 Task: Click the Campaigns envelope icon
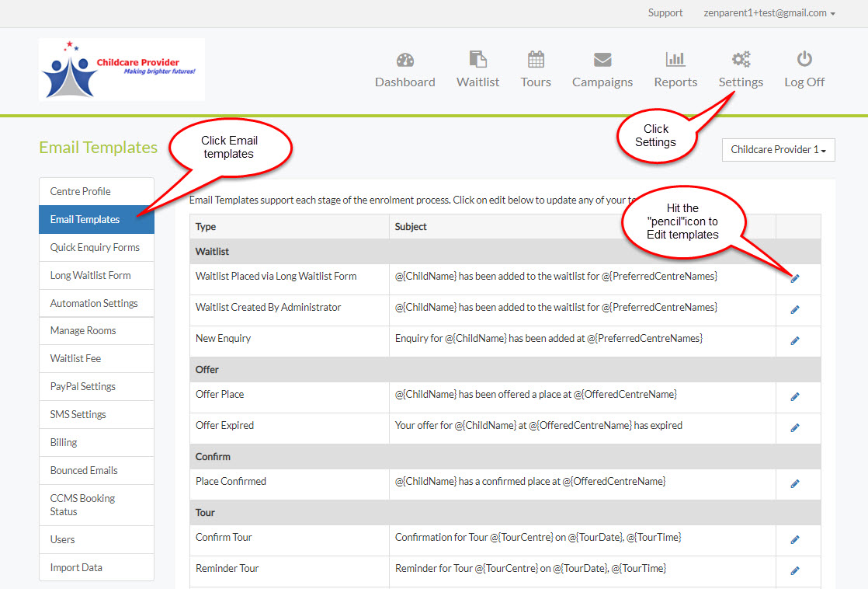[602, 60]
